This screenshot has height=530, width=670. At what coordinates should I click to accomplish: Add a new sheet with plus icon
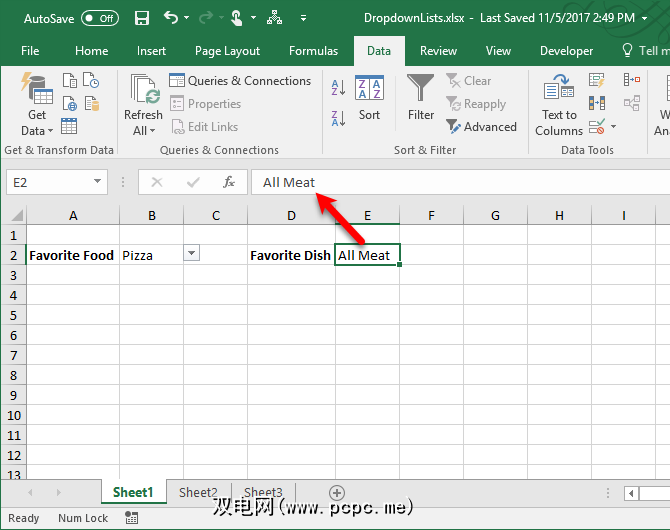(x=337, y=492)
